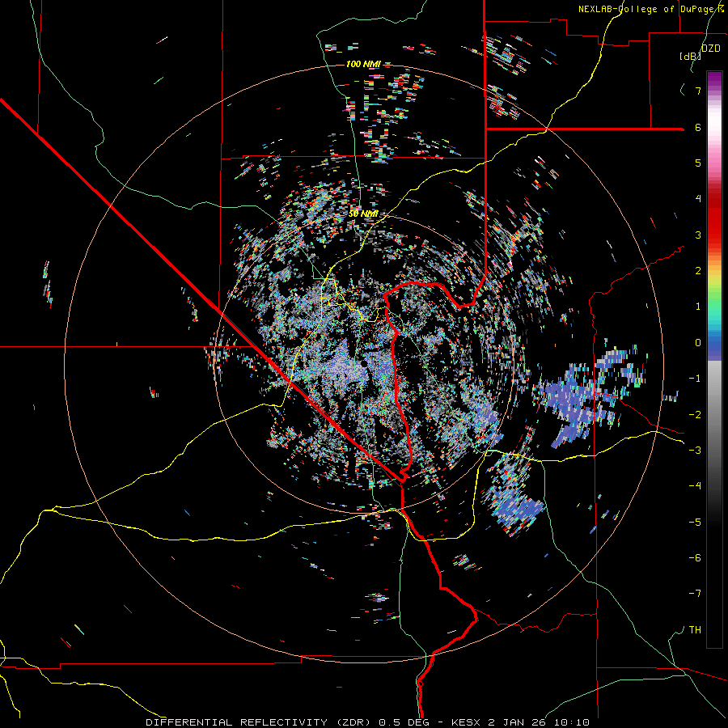The image size is (728, 728).
Task: Click the -7 value on color scale
Action: click(695, 594)
